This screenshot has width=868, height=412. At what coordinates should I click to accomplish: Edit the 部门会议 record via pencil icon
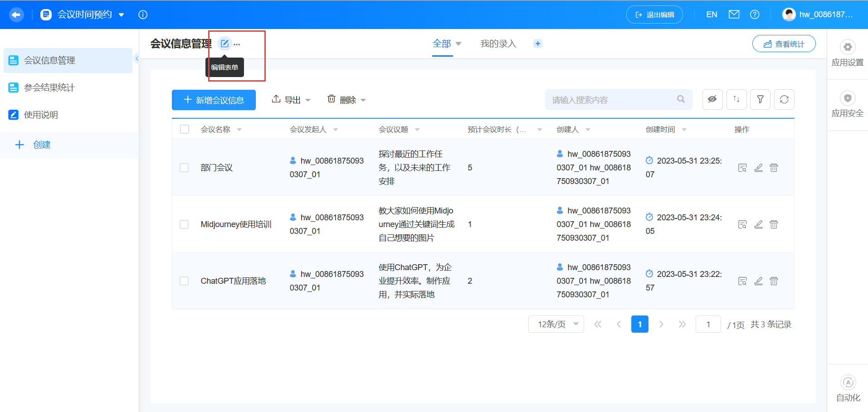pos(758,167)
